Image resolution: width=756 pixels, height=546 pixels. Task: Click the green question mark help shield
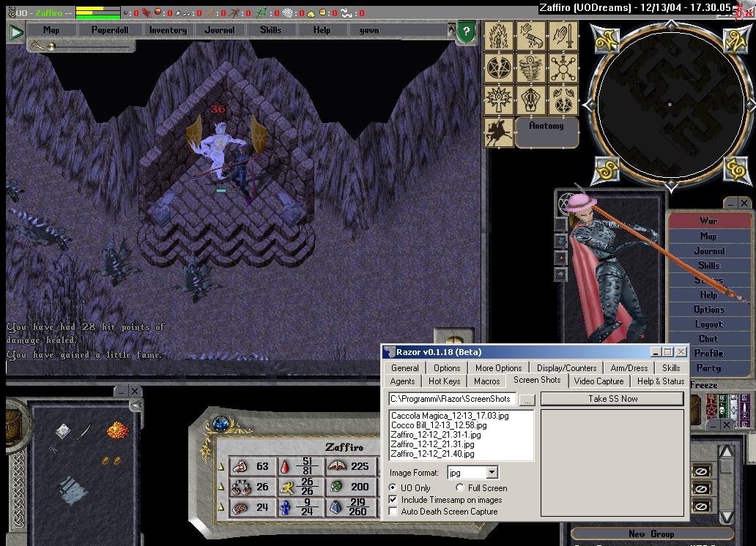466,32
